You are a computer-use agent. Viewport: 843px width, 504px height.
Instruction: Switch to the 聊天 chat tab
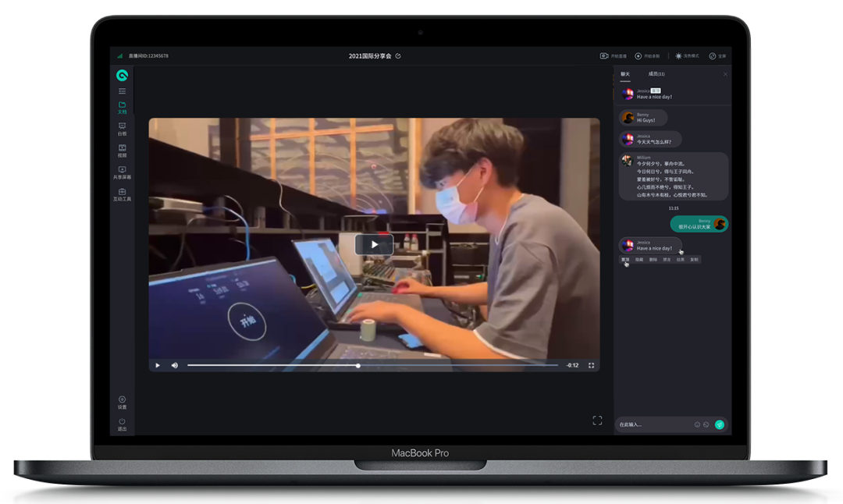pos(624,74)
